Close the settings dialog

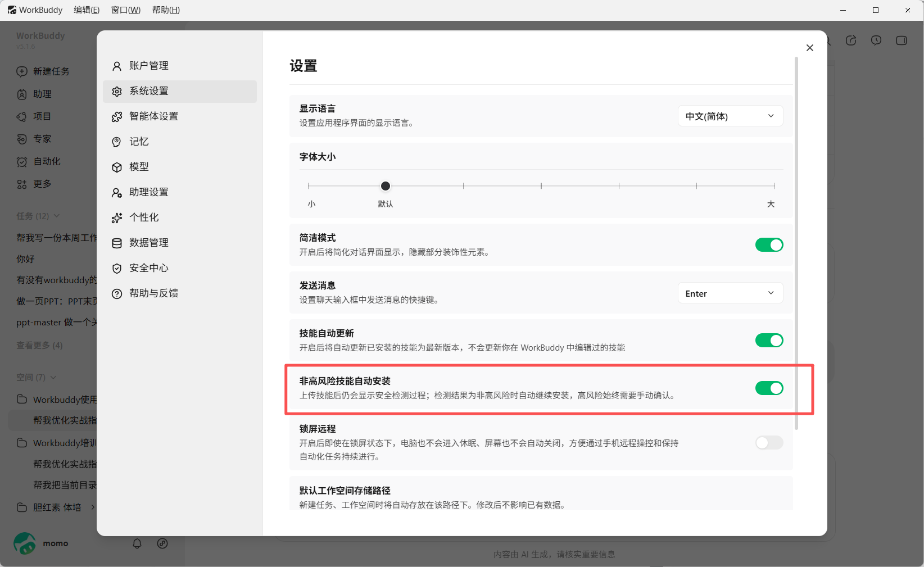click(x=810, y=48)
